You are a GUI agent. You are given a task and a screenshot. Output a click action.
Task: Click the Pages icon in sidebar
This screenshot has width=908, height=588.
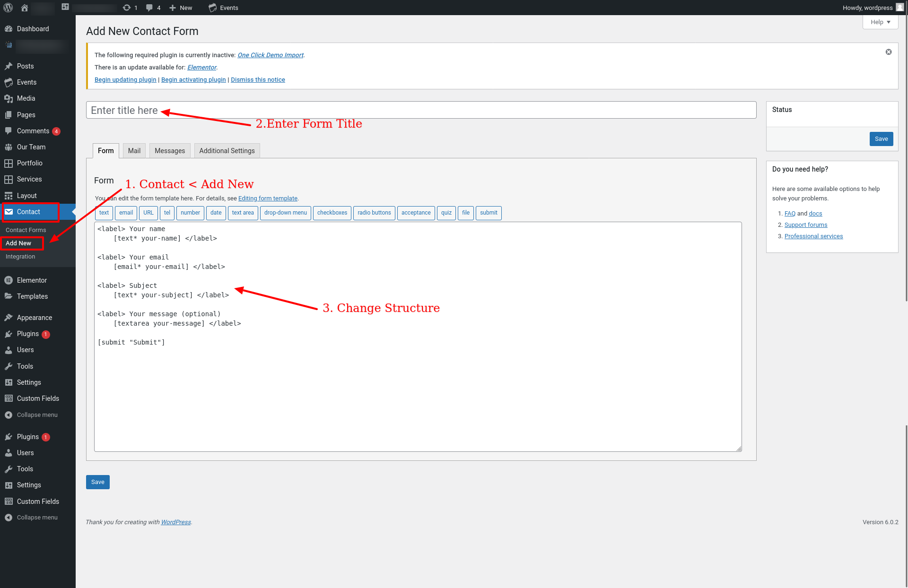(x=9, y=115)
